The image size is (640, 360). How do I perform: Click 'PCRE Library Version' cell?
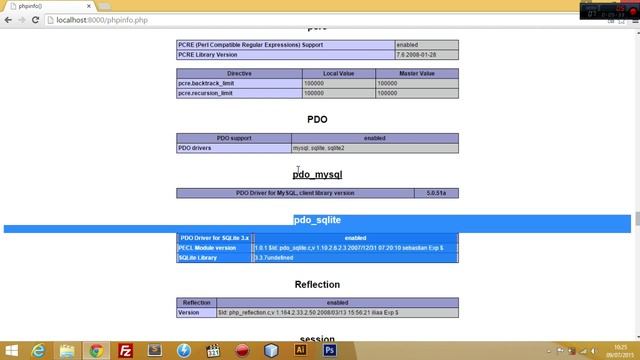pos(285,55)
